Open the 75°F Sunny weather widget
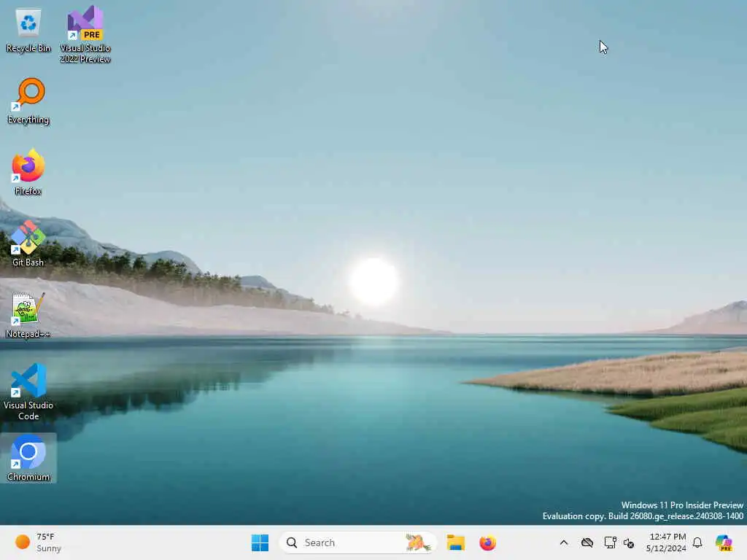The height and width of the screenshot is (560, 747). [x=39, y=542]
